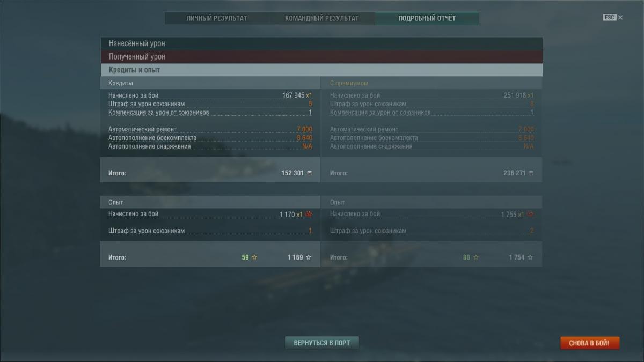The width and height of the screenshot is (644, 362).
Task: Click the Снова в бой! button
Action: [x=589, y=343]
